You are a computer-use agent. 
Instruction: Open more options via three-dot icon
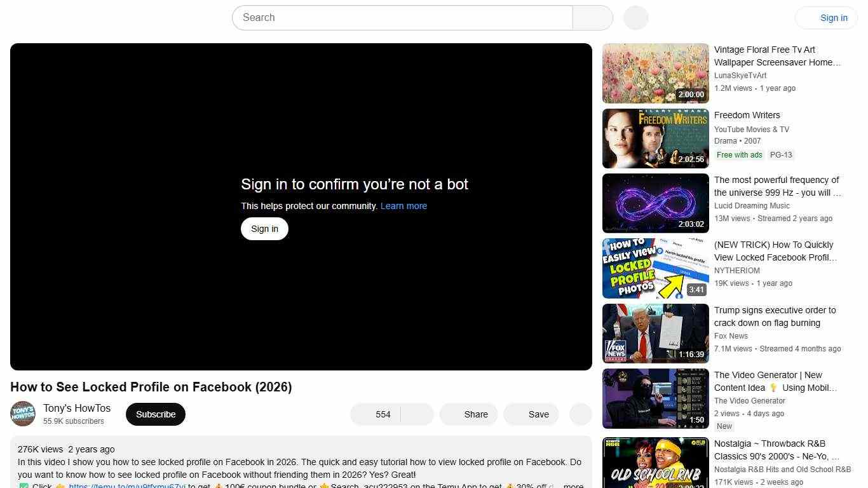tap(580, 414)
